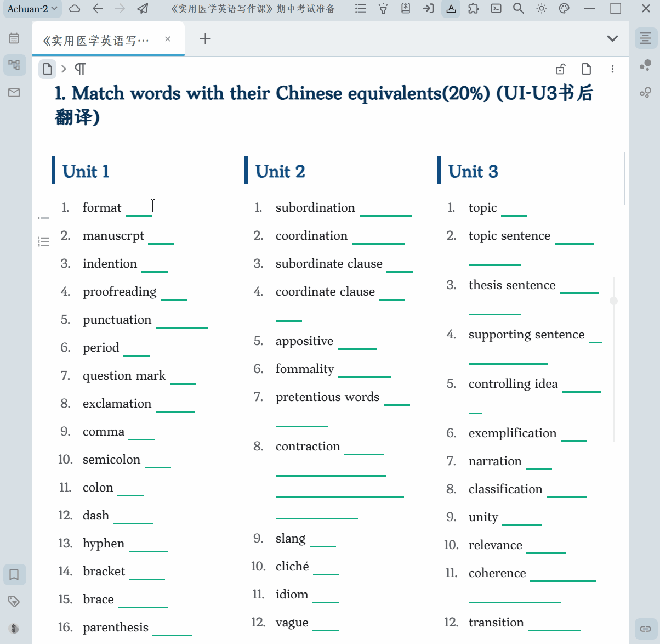Open the terminal command icon

[496, 9]
